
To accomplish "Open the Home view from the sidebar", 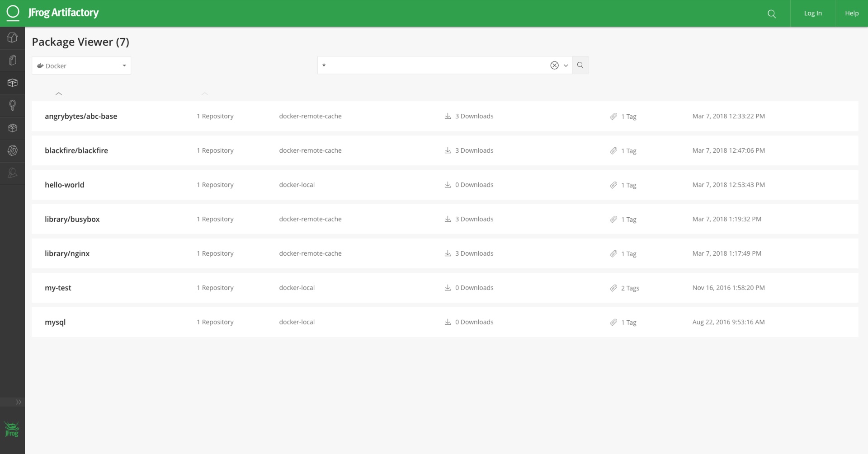I will 12,37.
